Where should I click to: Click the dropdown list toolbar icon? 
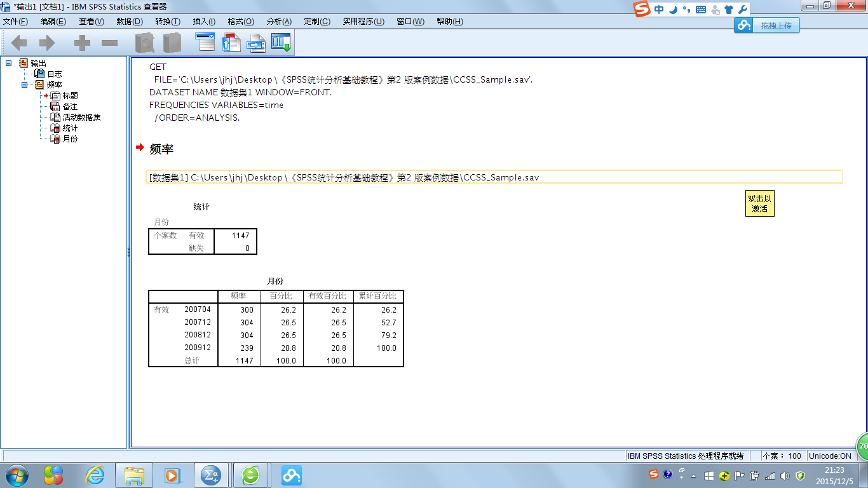click(205, 42)
